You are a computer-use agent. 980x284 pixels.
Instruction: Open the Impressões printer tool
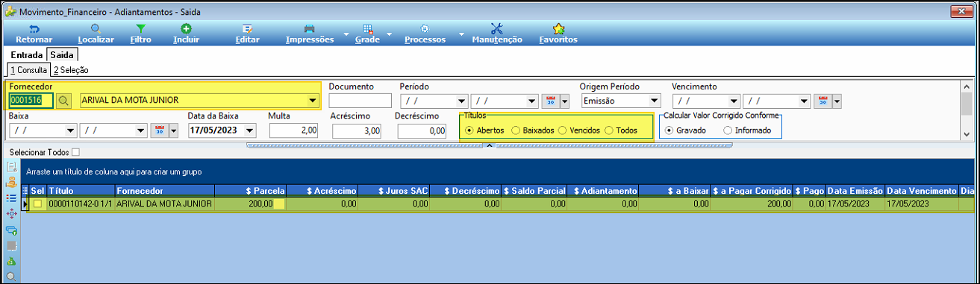tap(310, 34)
